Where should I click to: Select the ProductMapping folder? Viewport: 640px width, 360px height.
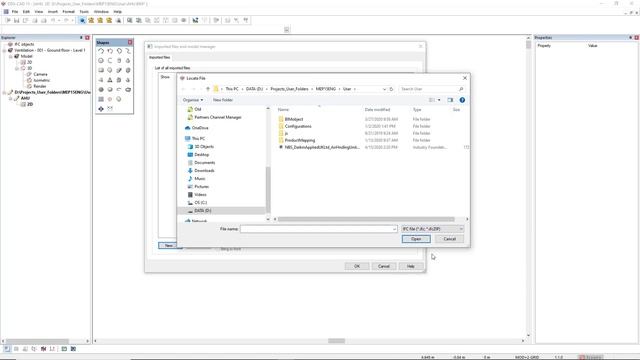pos(300,140)
